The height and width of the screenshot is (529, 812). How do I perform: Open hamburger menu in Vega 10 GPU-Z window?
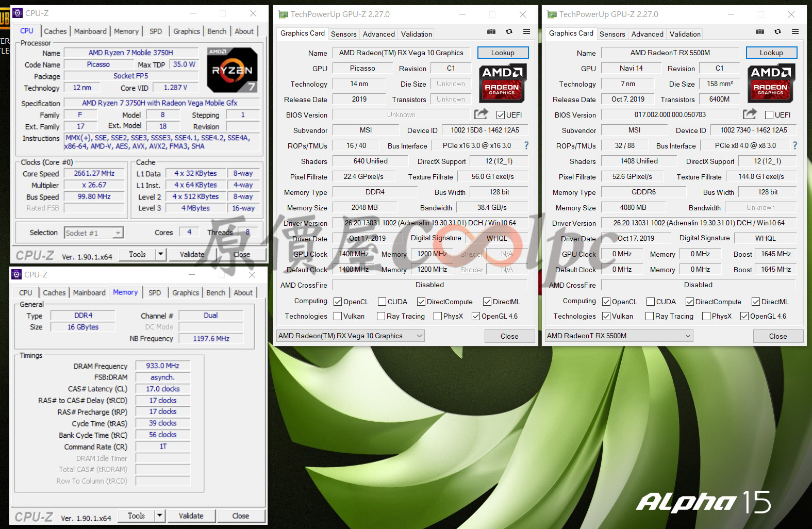(526, 32)
